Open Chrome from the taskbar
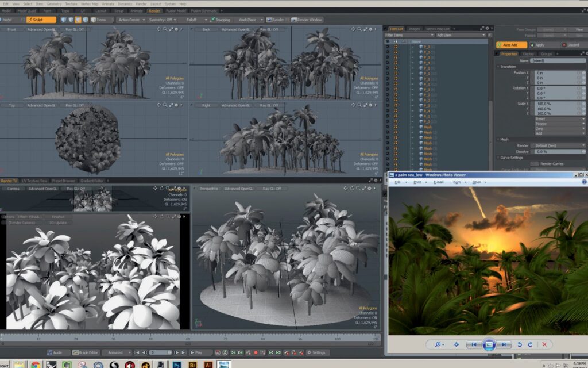The width and height of the screenshot is (588, 368). [35, 365]
